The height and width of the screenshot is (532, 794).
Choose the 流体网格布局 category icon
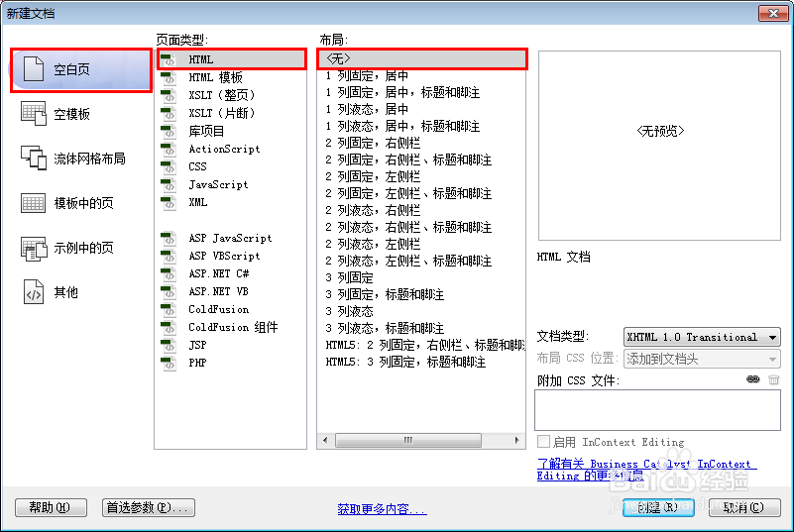coord(34,158)
